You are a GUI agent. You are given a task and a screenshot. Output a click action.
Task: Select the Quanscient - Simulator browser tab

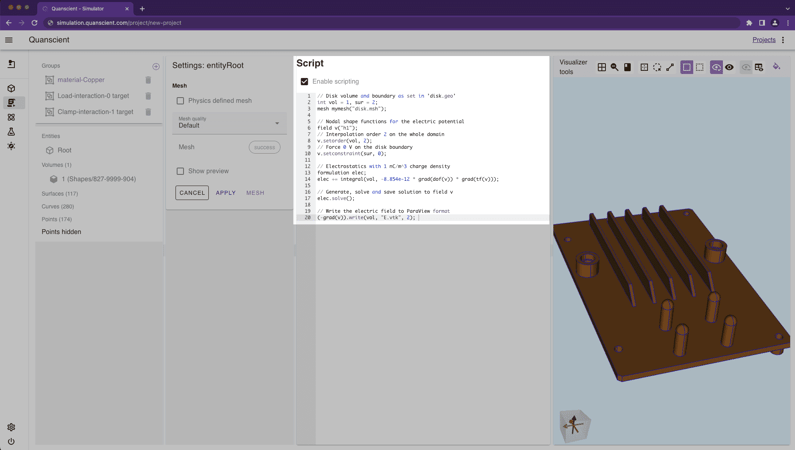(84, 9)
